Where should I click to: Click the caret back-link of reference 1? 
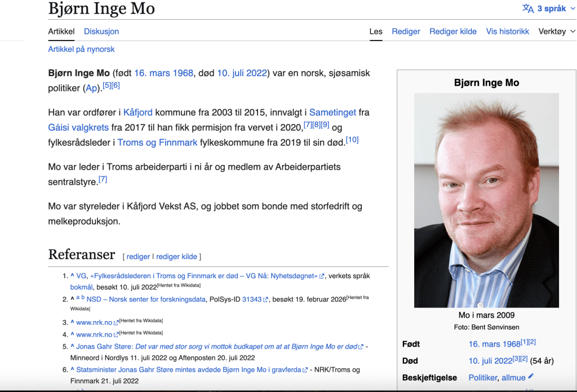coord(72,276)
